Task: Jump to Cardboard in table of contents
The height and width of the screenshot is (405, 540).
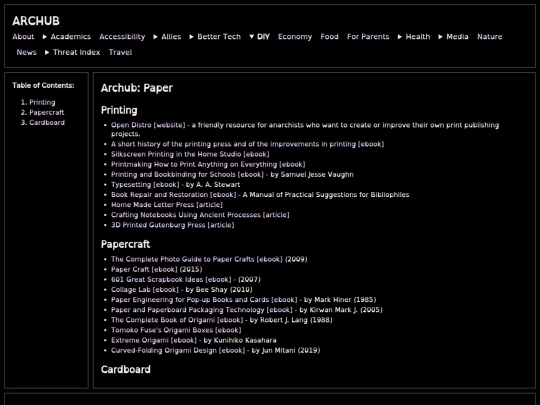Action: 47,123
